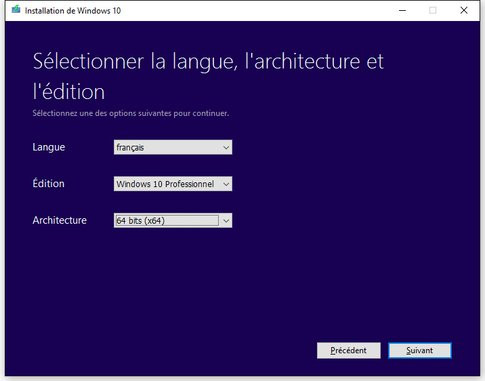Click the Édition label
Viewport: 485px width, 381px height.
[48, 183]
